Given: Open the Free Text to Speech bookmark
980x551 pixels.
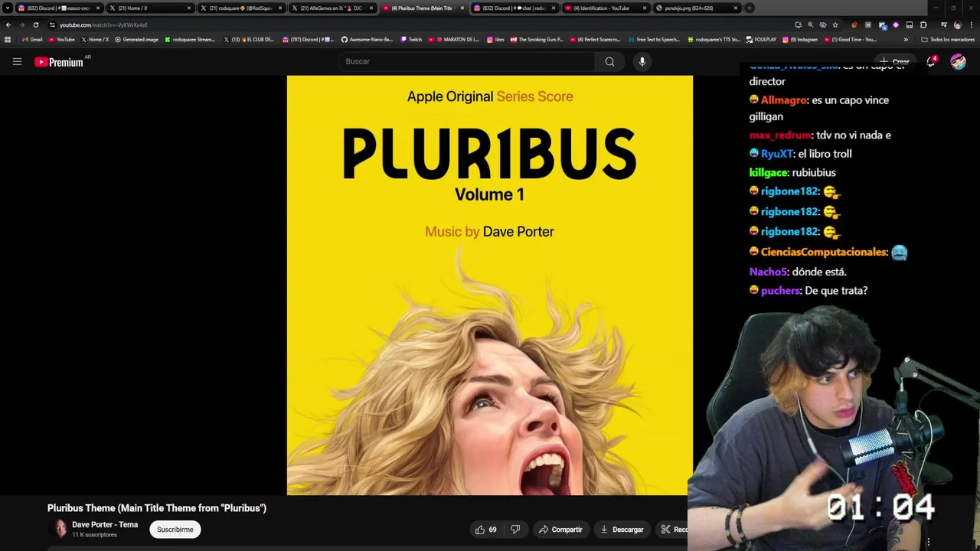Looking at the screenshot, I should click(x=654, y=39).
